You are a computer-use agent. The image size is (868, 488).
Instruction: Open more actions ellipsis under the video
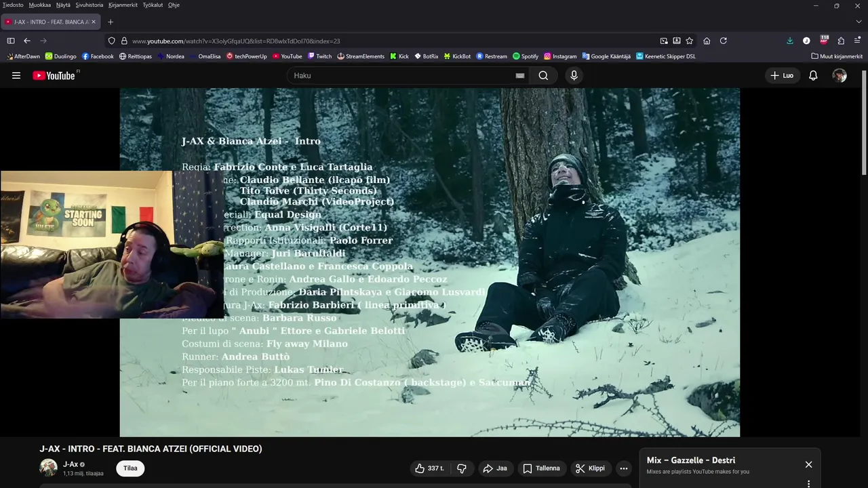(624, 468)
